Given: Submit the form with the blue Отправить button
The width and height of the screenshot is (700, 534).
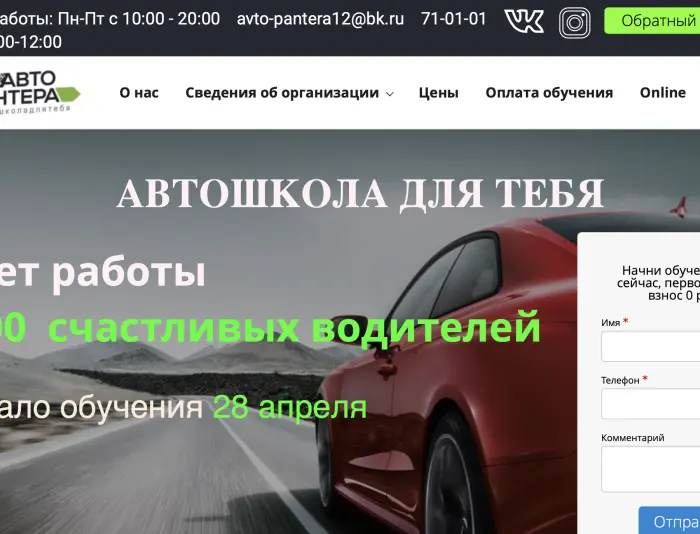Looking at the screenshot, I should coord(669,521).
